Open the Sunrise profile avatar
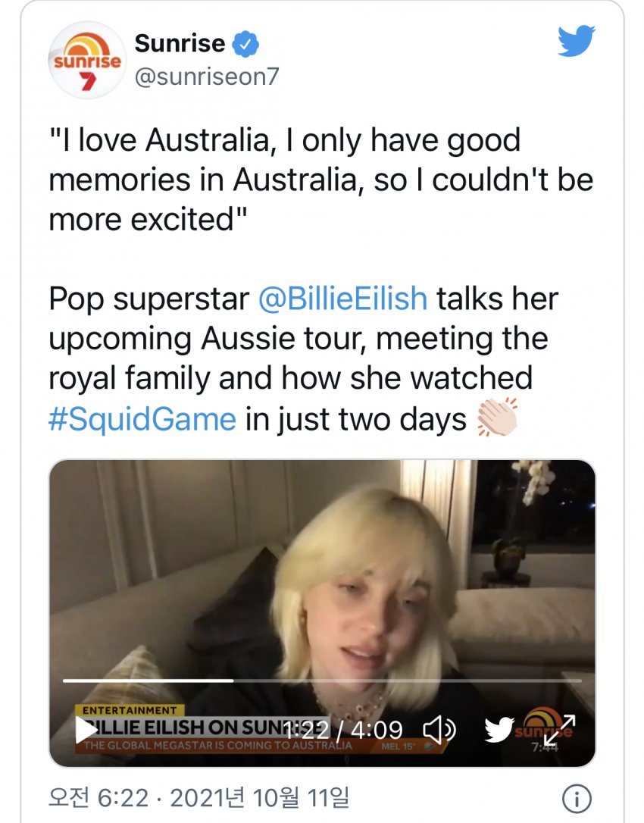644x823 pixels. (87, 61)
